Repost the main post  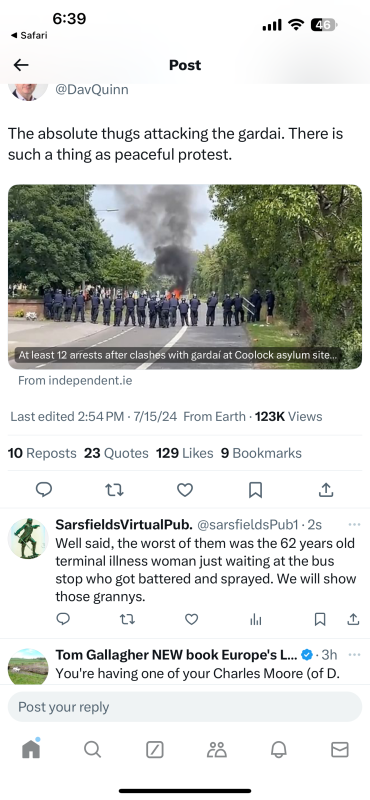tap(114, 490)
